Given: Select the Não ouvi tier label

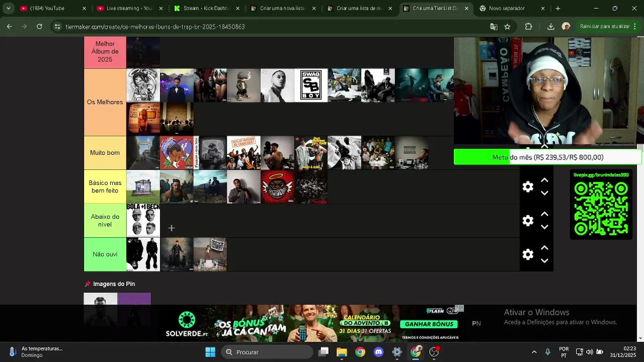Looking at the screenshot, I should click(105, 254).
